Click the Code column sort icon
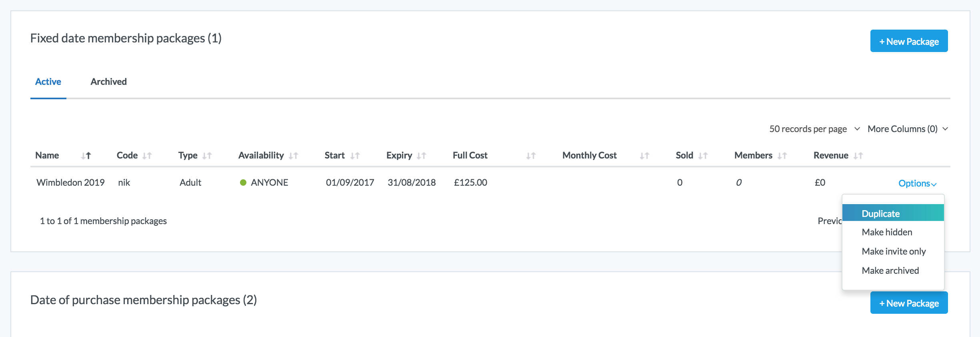 147,156
